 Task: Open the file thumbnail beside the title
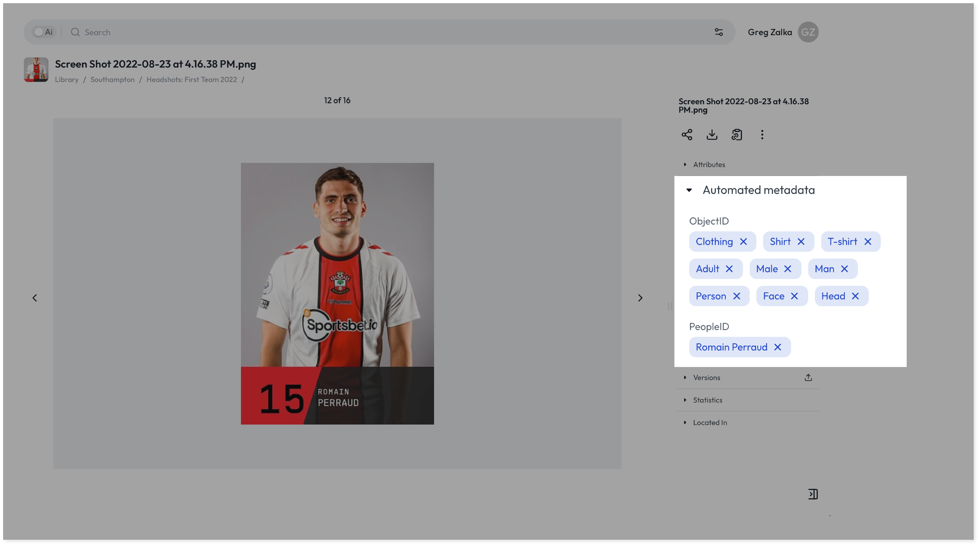tap(36, 70)
